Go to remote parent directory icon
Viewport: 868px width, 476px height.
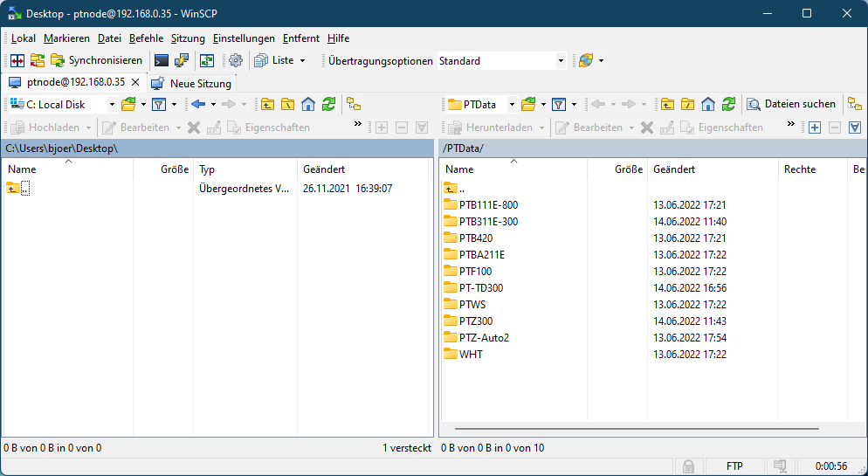pos(667,104)
